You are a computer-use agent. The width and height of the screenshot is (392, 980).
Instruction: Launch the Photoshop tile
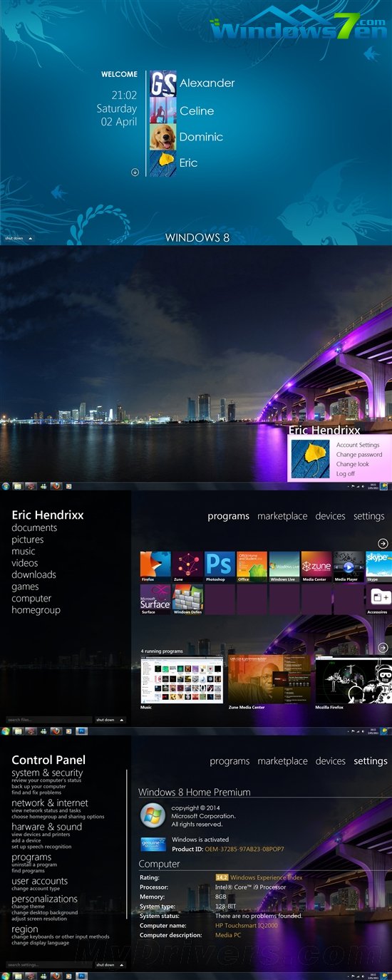220,567
